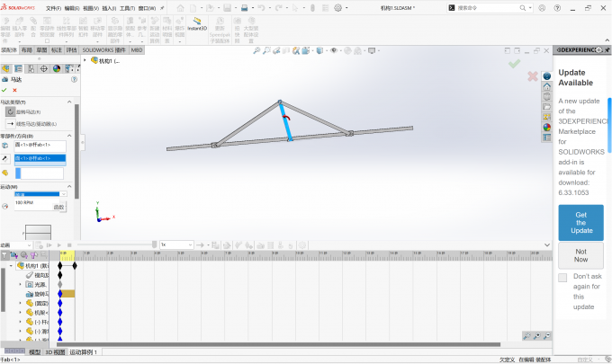612x364 pixels.
Task: Open the FeatureManager design tree tab
Action: [x=5, y=69]
